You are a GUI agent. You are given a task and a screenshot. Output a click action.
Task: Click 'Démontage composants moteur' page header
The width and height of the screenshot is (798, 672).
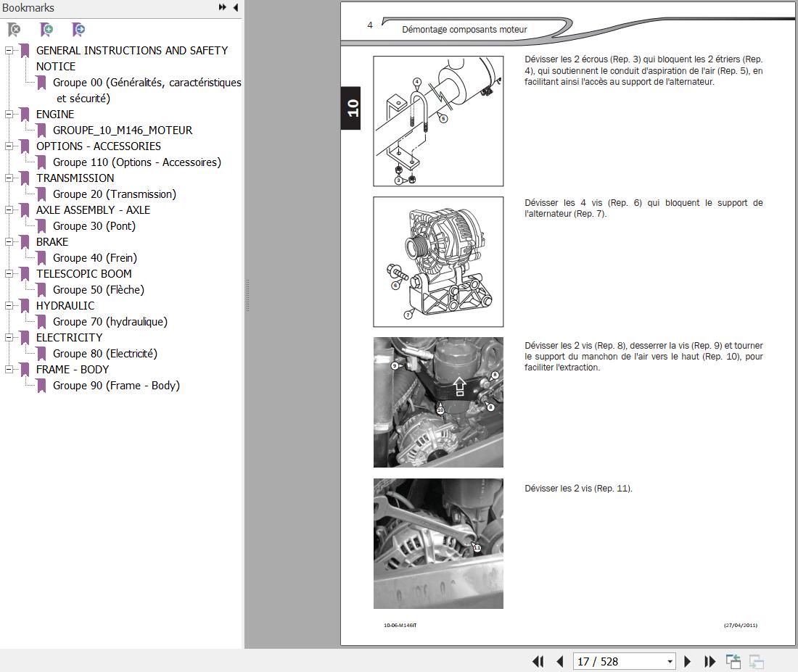click(x=464, y=30)
